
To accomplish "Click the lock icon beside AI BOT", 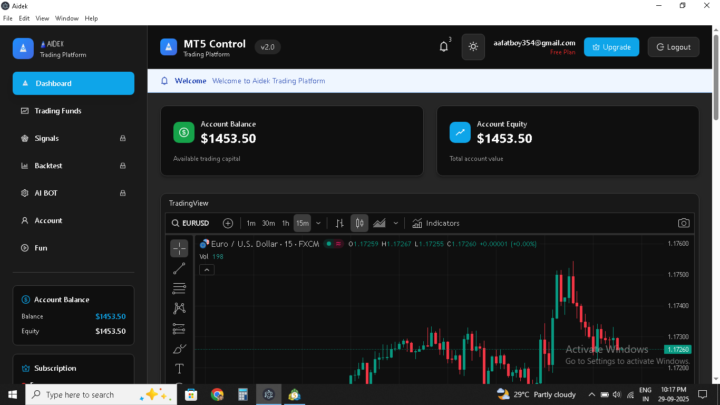I will pyautogui.click(x=123, y=193).
